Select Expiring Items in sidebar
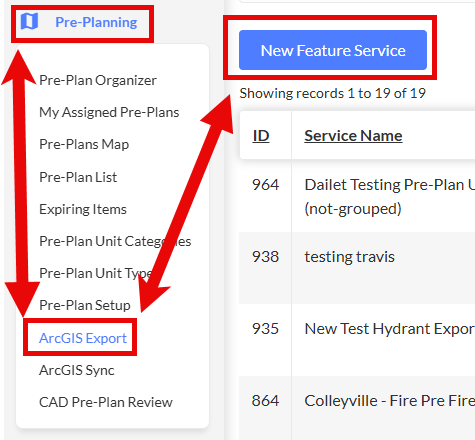 [x=83, y=209]
